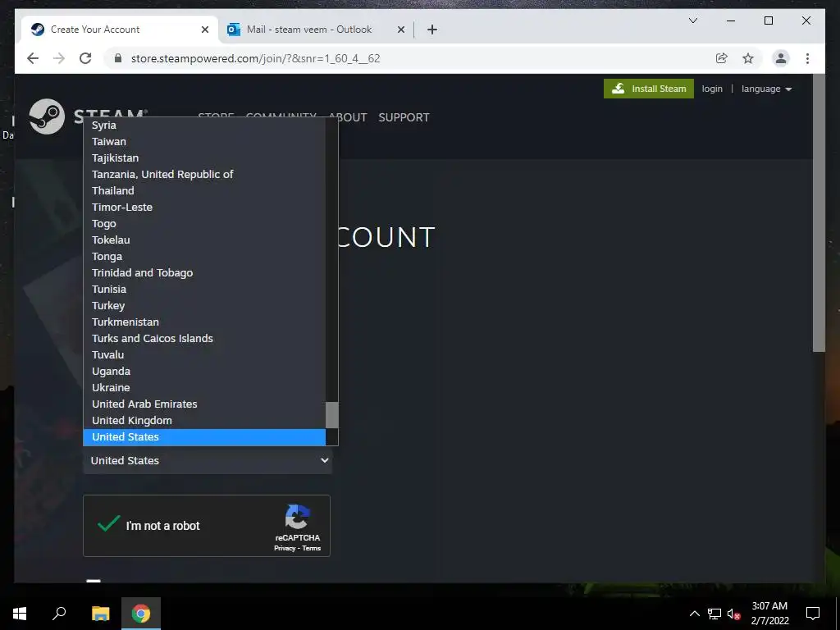Open the network tray icon
Image resolution: width=840 pixels, height=630 pixels.
pos(714,614)
